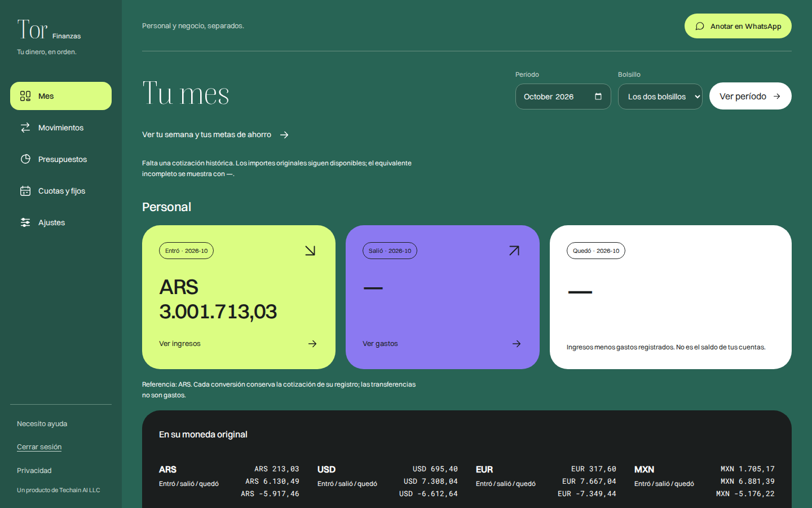The width and height of the screenshot is (812, 508).
Task: Click the Anotar en WhatsApp button
Action: pos(738,26)
